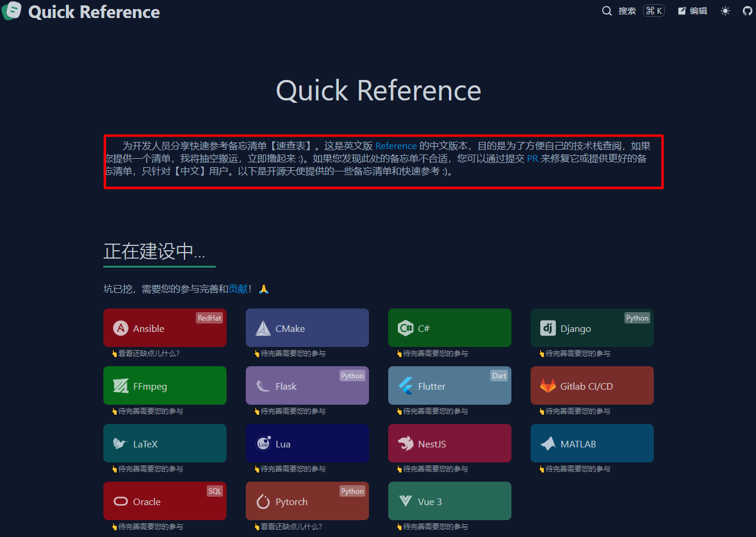Click the Flutter logo icon

(x=406, y=386)
